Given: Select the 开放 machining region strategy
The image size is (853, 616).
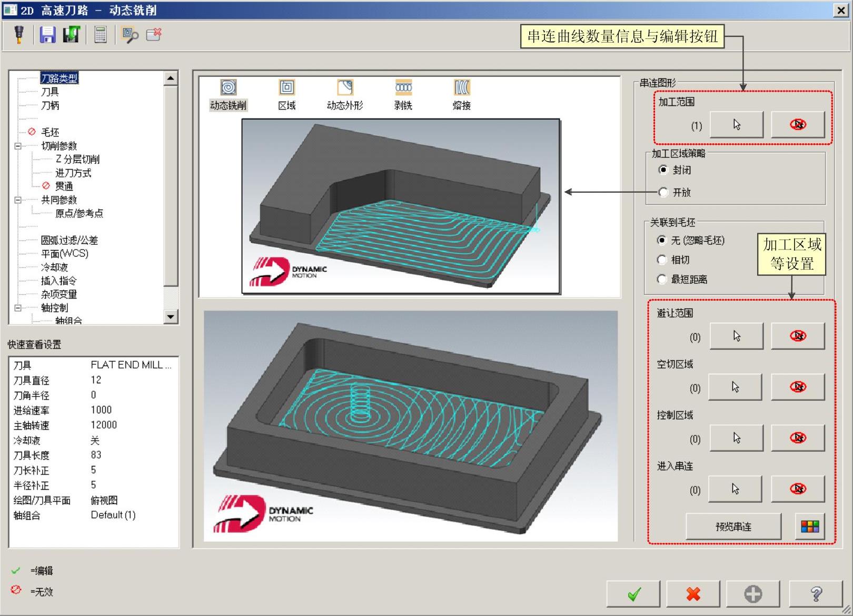Looking at the screenshot, I should tap(663, 192).
